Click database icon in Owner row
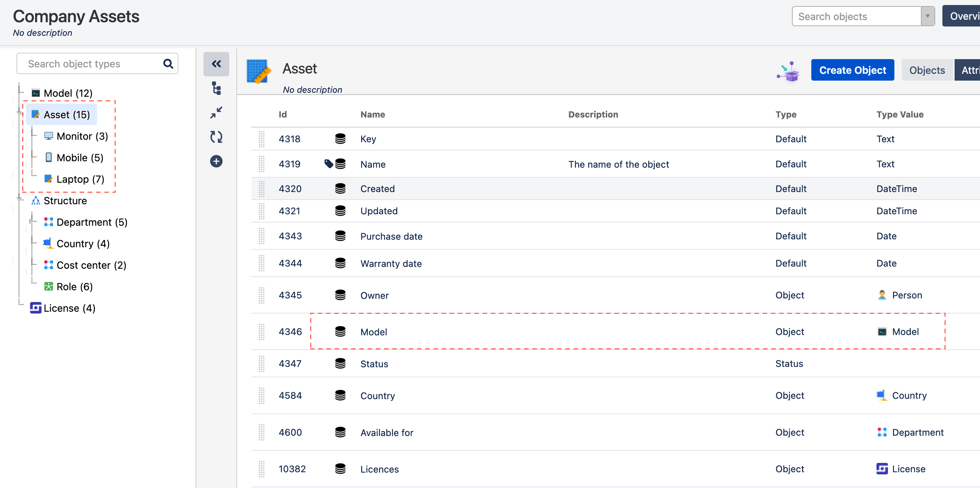 (x=340, y=295)
